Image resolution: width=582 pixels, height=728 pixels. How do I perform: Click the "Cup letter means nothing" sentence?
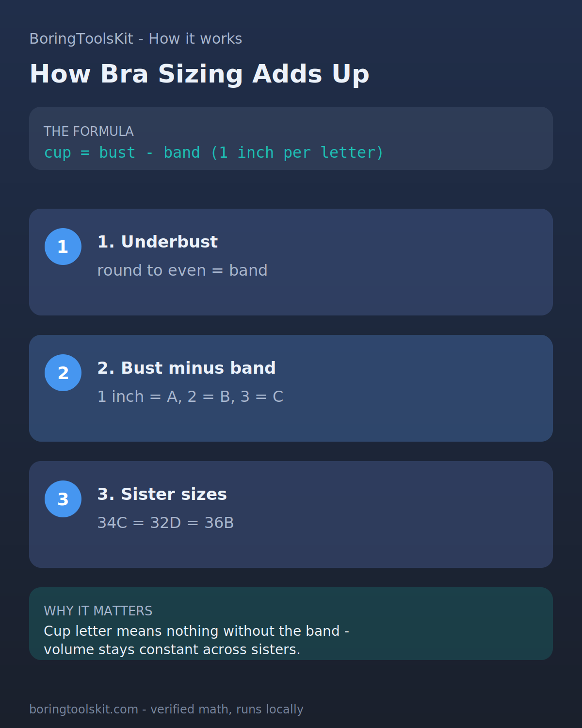click(196, 631)
